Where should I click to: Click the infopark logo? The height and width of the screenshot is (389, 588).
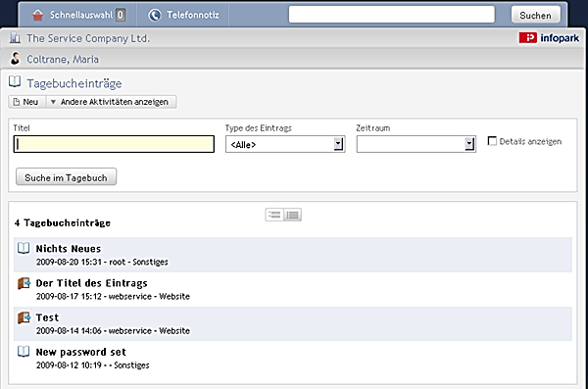549,38
